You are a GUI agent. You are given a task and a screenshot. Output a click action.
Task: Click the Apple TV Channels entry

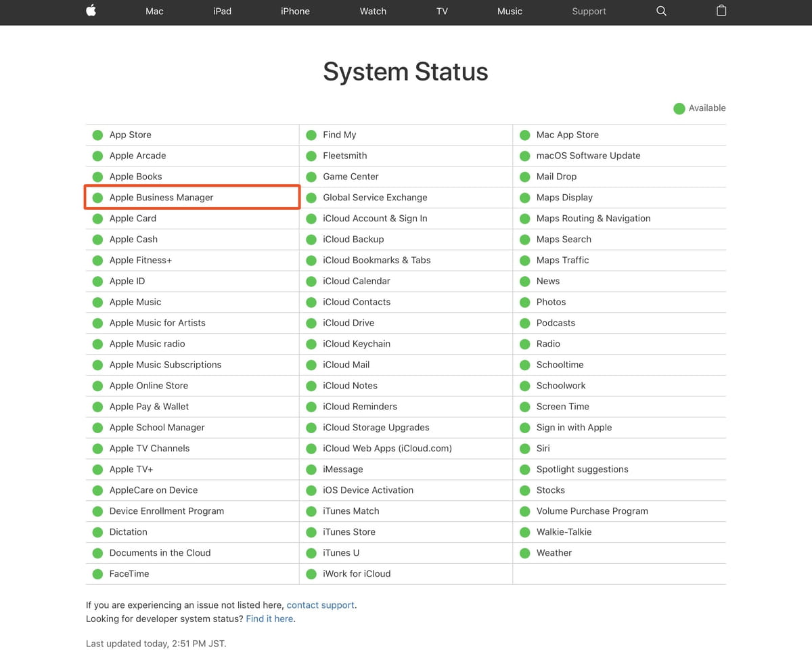pos(150,449)
